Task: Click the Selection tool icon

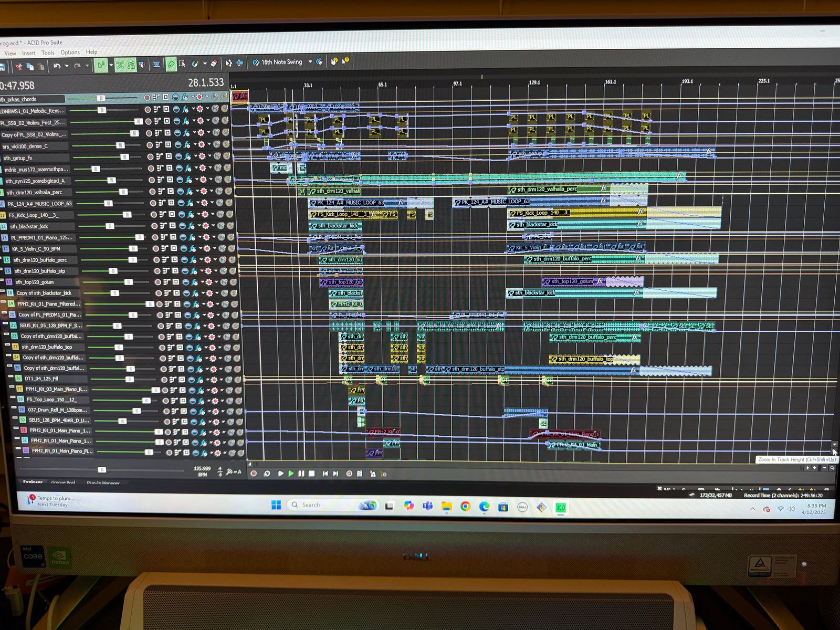Action: [x=182, y=64]
